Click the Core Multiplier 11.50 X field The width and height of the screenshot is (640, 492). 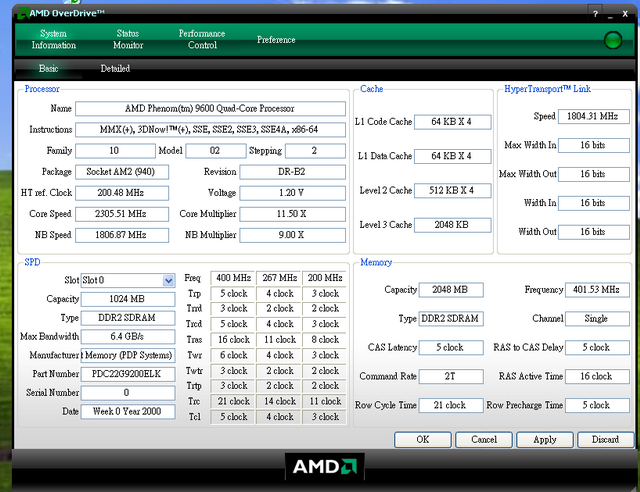point(292,214)
